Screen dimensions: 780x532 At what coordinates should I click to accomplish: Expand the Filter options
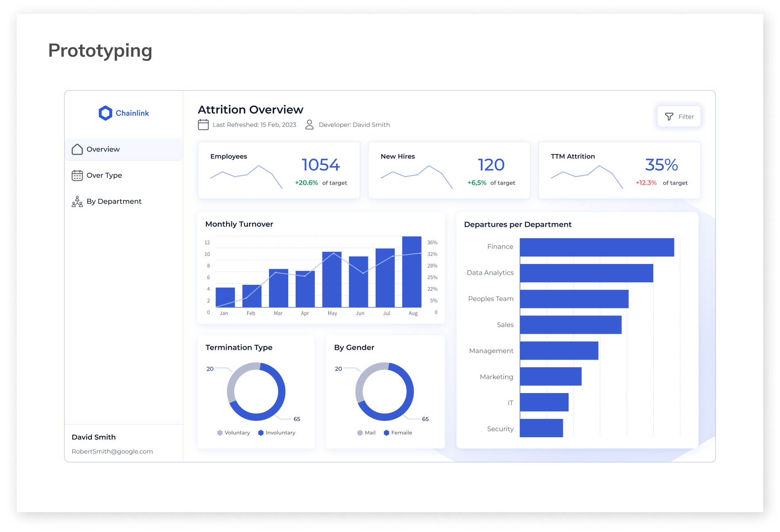coord(679,116)
